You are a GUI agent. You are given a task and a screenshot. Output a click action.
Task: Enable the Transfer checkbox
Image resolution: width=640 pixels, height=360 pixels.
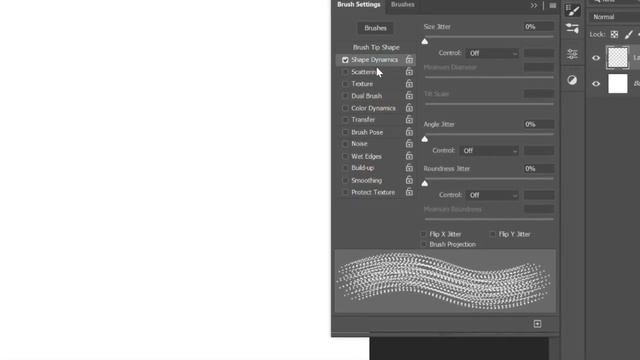point(345,120)
